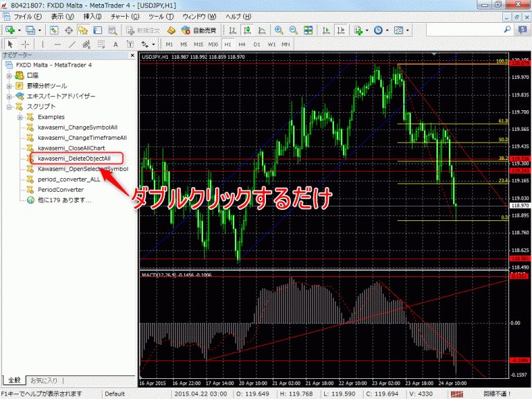Zoom in on the chart
The height and width of the screenshot is (399, 532).
[279, 30]
